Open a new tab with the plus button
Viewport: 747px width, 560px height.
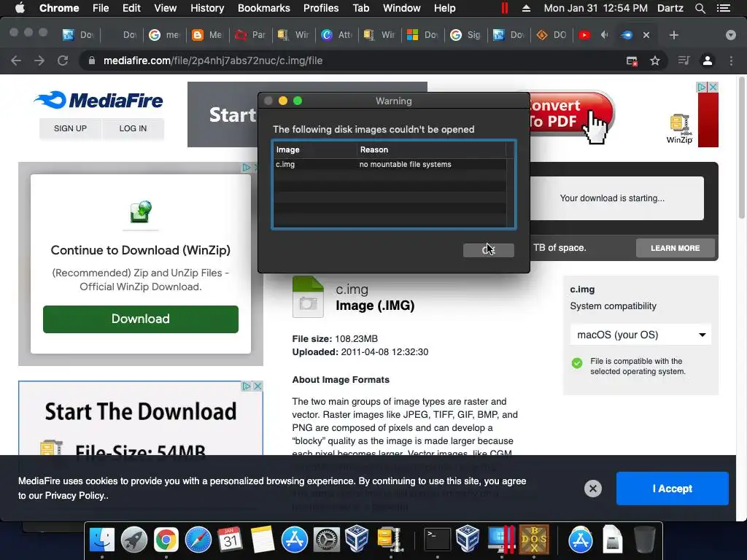pos(673,35)
